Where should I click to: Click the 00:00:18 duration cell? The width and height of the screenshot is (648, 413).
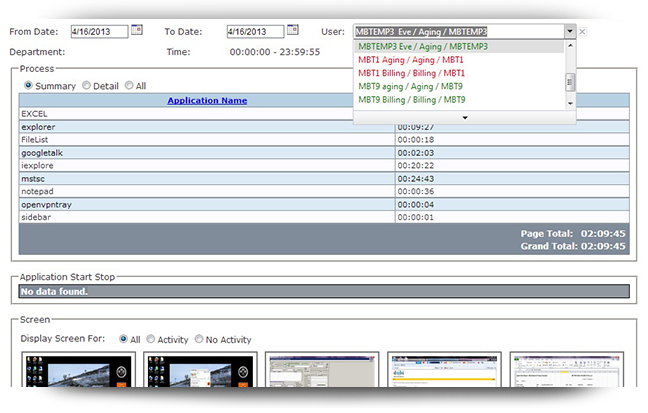click(x=512, y=140)
